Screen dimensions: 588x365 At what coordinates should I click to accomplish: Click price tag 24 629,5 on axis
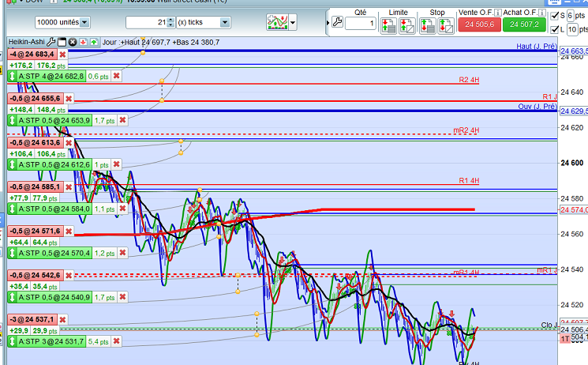pyautogui.click(x=574, y=111)
